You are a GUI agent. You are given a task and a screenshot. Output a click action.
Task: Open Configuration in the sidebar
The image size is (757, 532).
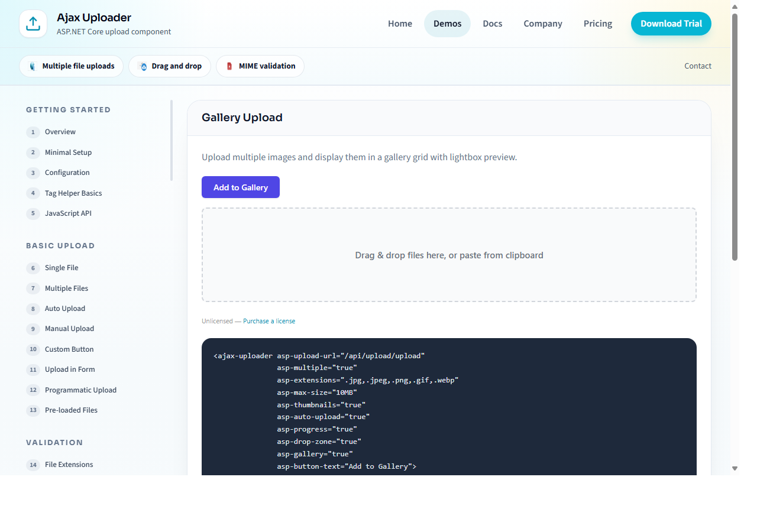point(67,173)
